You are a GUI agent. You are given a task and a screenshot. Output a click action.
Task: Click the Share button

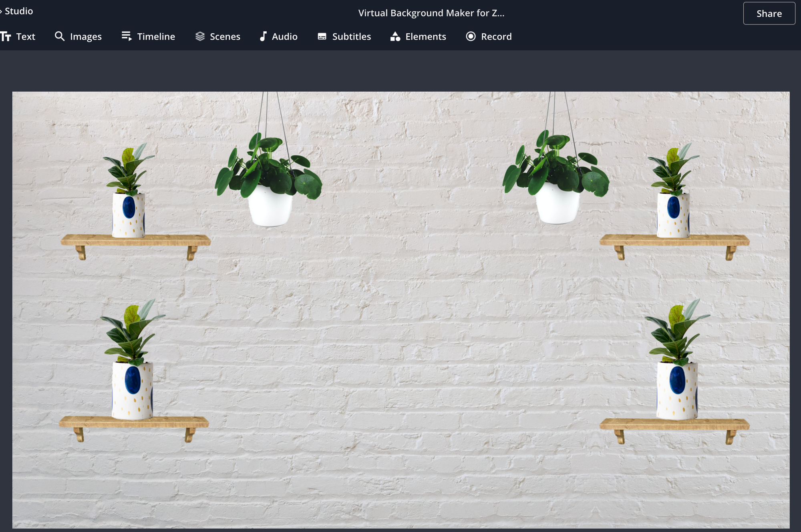click(x=769, y=13)
